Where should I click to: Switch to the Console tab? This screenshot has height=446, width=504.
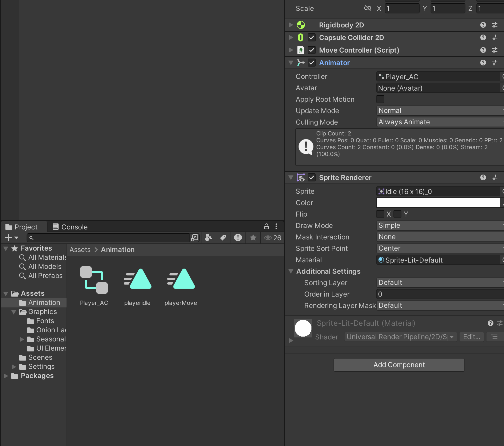(x=70, y=227)
